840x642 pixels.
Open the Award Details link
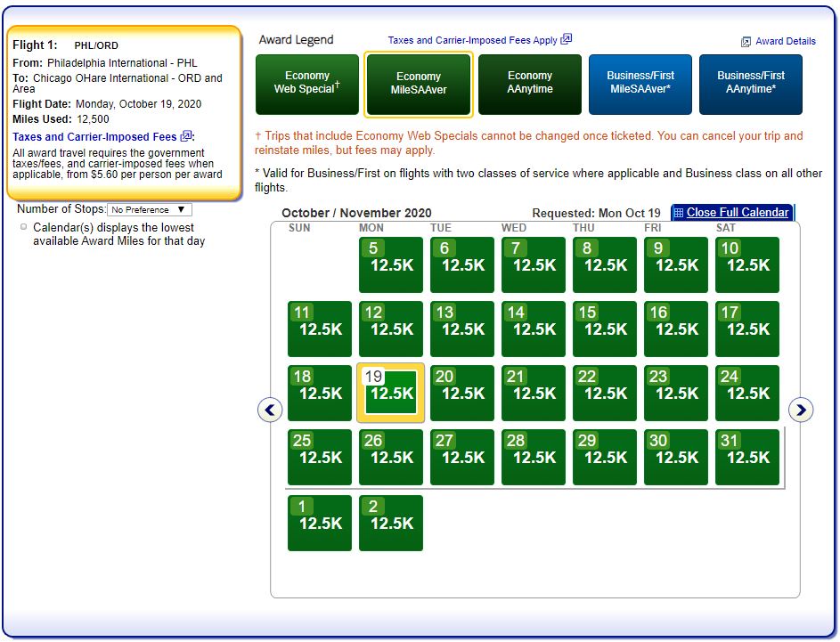785,41
